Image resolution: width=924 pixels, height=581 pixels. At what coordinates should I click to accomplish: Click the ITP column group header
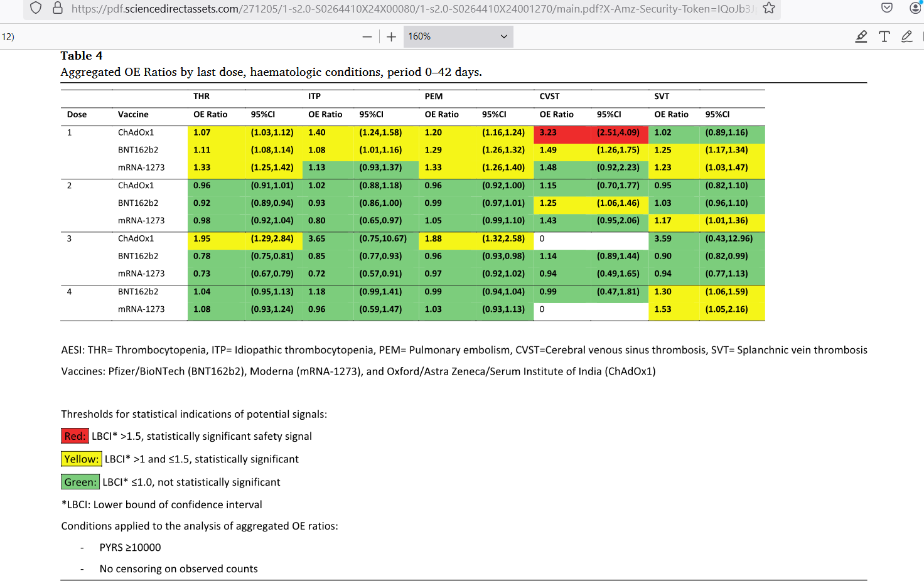314,96
